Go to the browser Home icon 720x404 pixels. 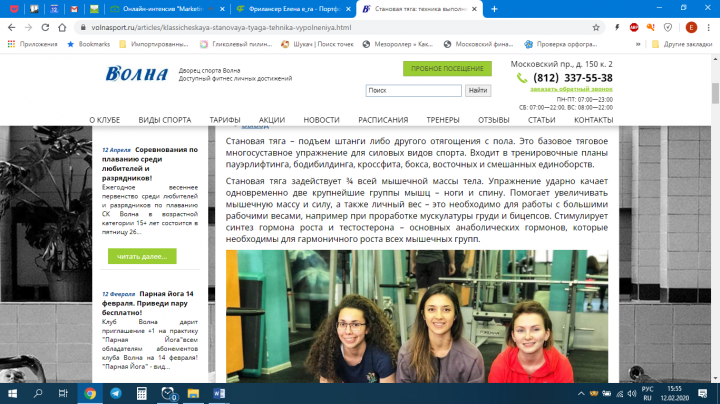pos(62,28)
